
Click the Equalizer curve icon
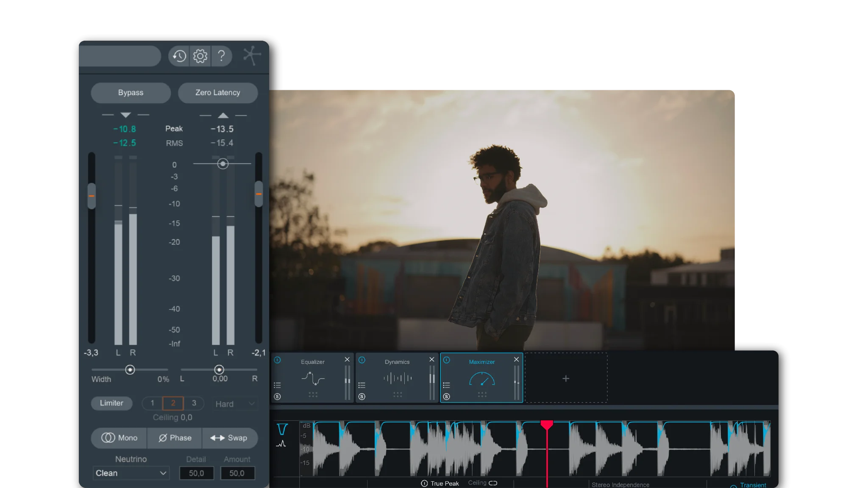coord(313,378)
